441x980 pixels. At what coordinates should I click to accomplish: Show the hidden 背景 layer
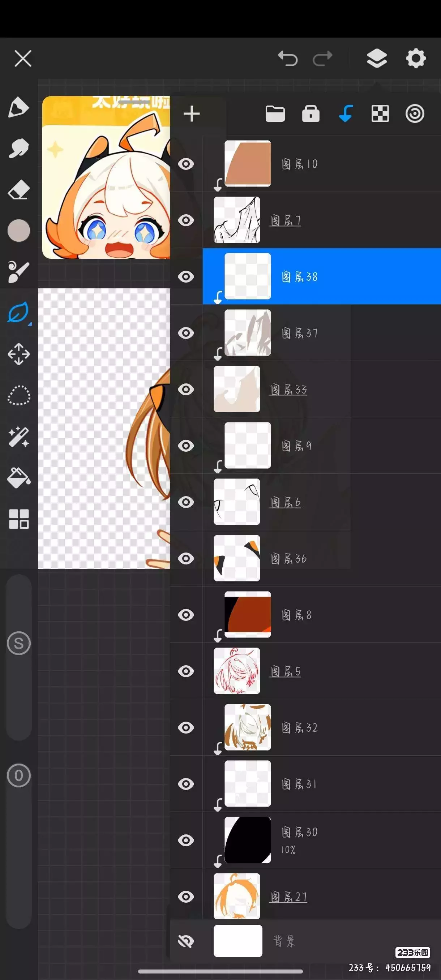(186, 941)
